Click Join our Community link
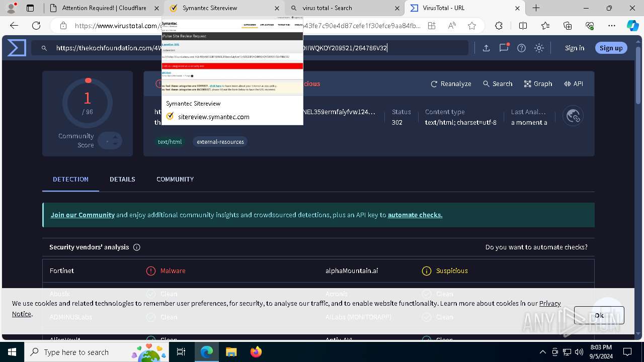Screen dimensions: 644x362 83,215
